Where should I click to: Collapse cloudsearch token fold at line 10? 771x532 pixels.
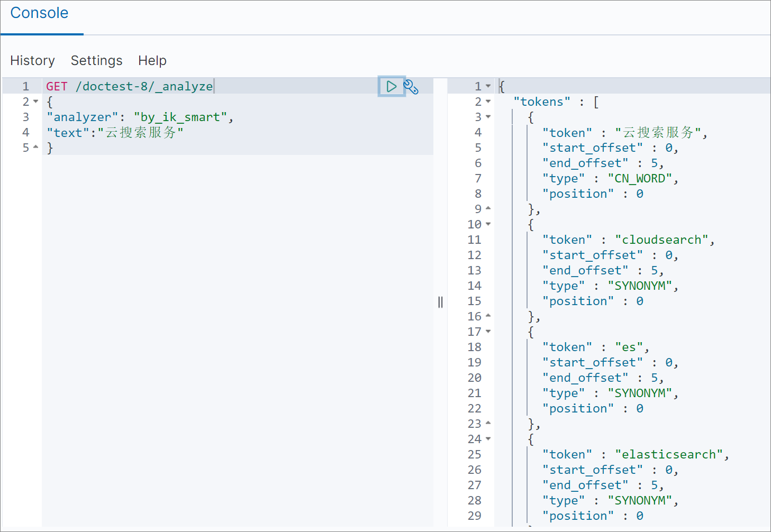[488, 224]
